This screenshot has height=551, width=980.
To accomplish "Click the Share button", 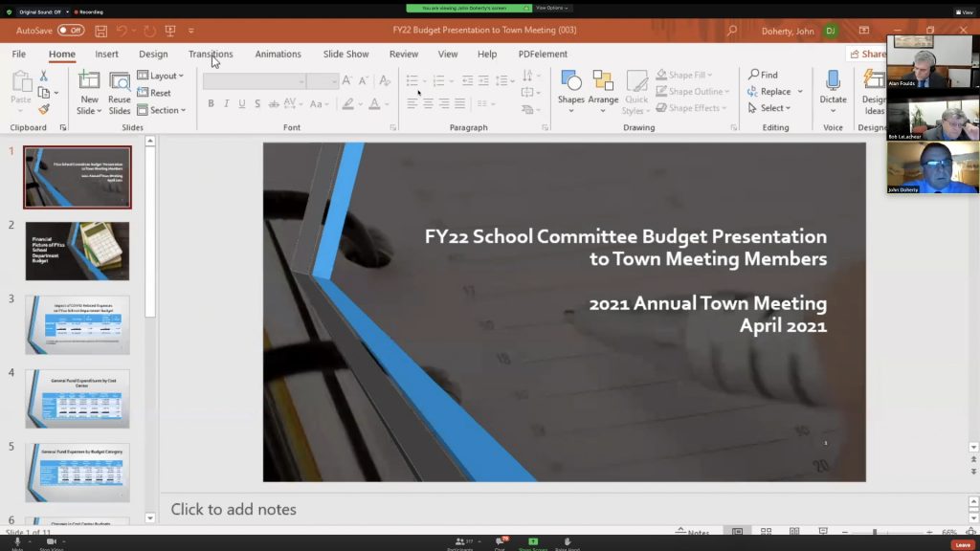I will (867, 55).
